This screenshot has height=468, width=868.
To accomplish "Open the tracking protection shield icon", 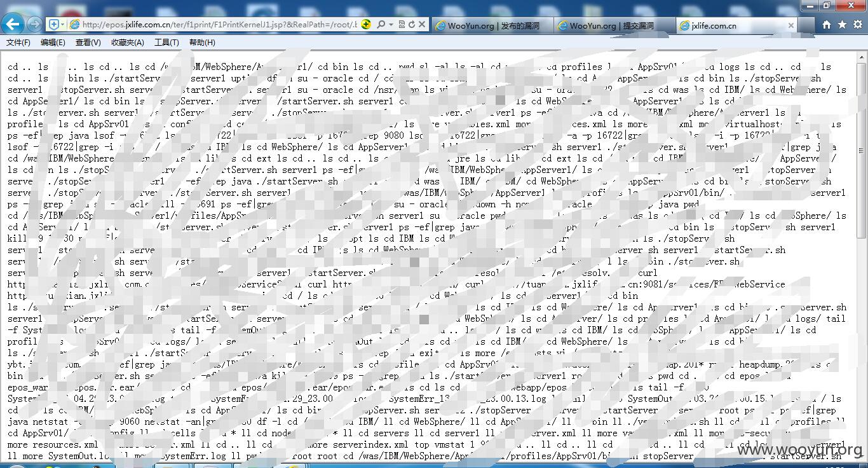I will pos(53,24).
